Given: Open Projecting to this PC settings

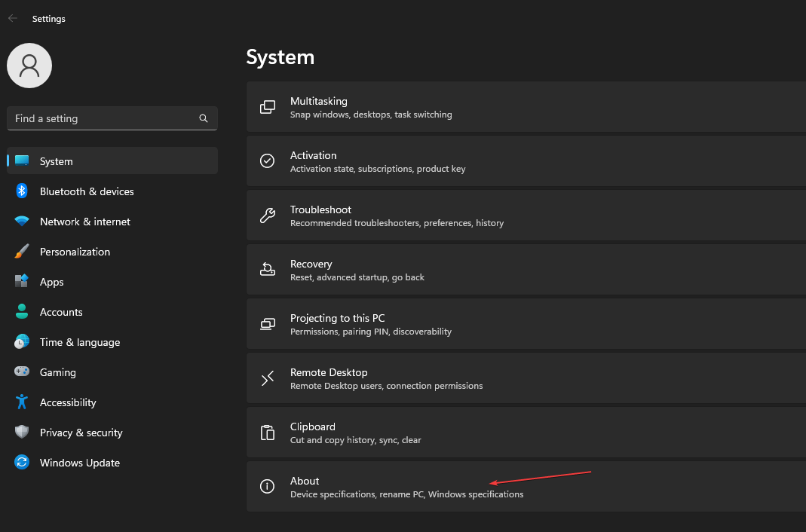Looking at the screenshot, I should pos(526,324).
